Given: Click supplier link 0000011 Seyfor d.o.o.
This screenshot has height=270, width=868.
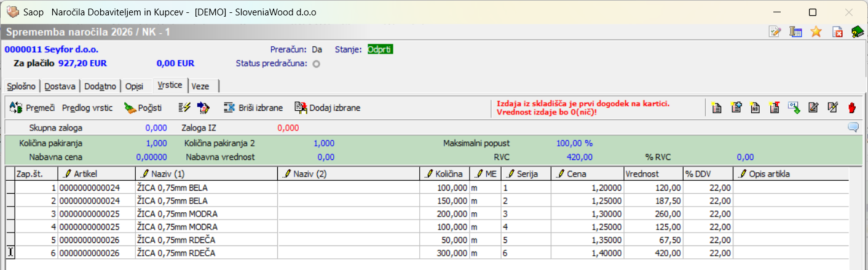Looking at the screenshot, I should [52, 49].
